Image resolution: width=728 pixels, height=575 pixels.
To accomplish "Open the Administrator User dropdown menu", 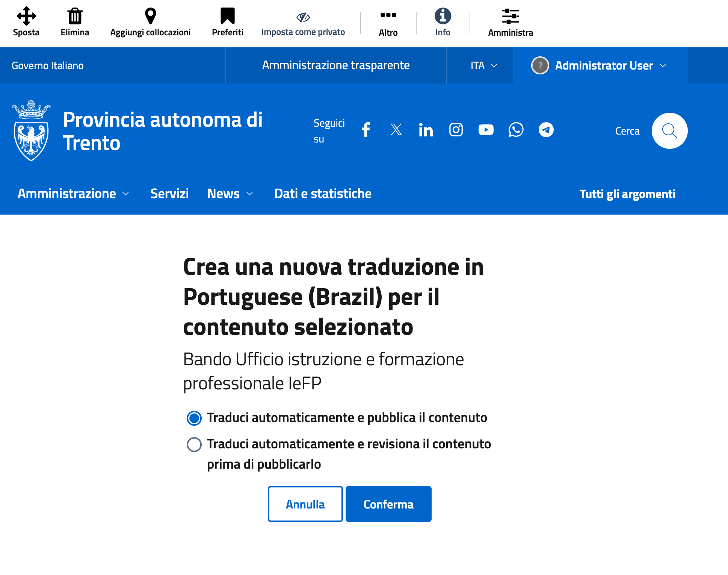I will click(x=600, y=66).
